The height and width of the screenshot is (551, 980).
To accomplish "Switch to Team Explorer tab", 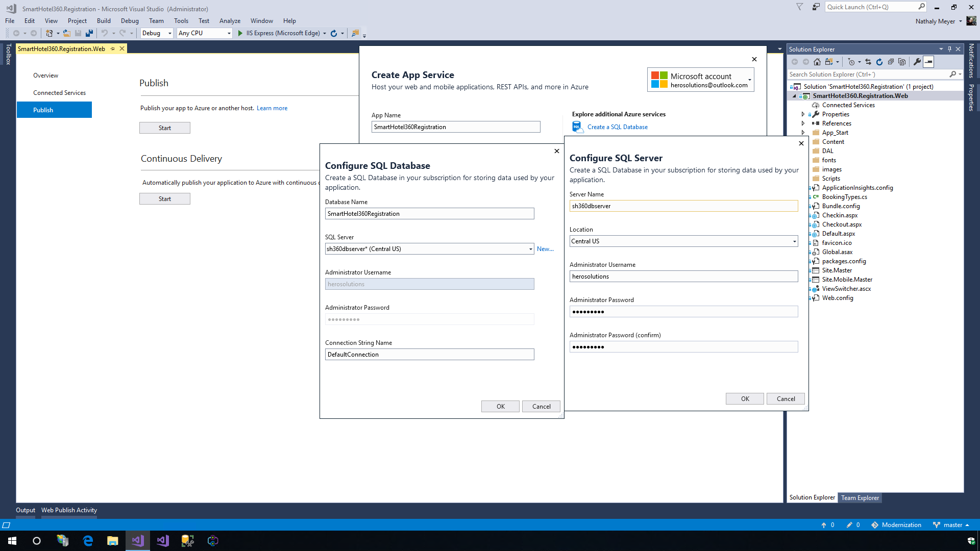I will point(860,498).
